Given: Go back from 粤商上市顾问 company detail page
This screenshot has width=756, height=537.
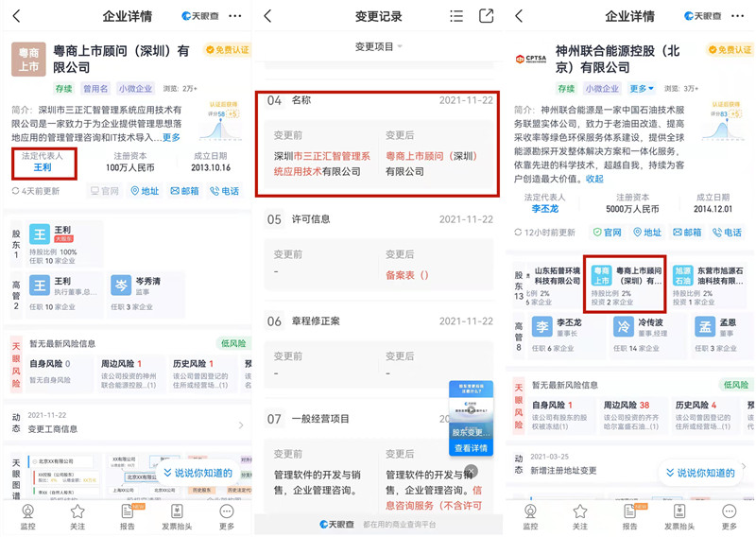Looking at the screenshot, I should [17, 16].
